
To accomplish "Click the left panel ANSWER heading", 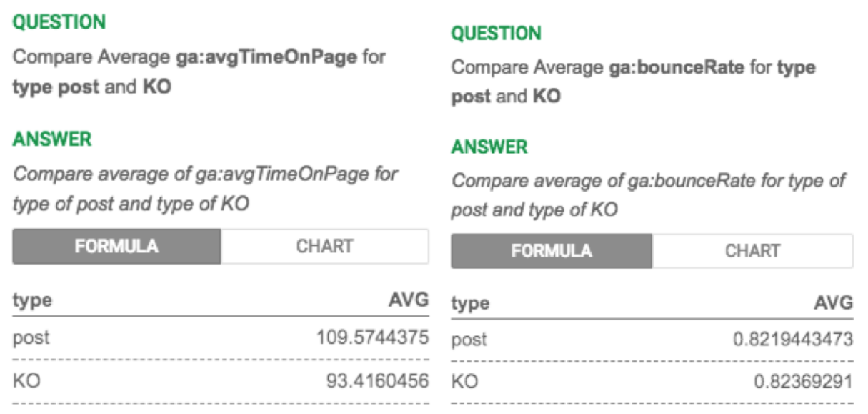I will (x=52, y=139).
